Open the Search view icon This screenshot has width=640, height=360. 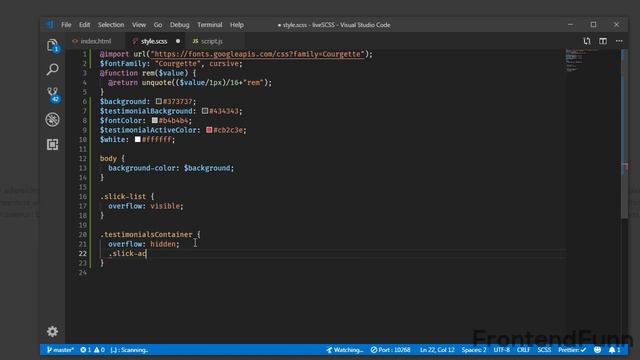click(52, 69)
